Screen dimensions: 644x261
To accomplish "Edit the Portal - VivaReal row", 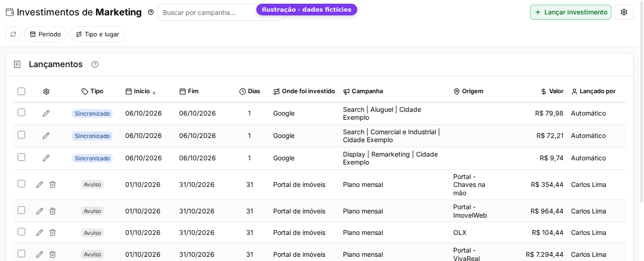I will (x=40, y=254).
